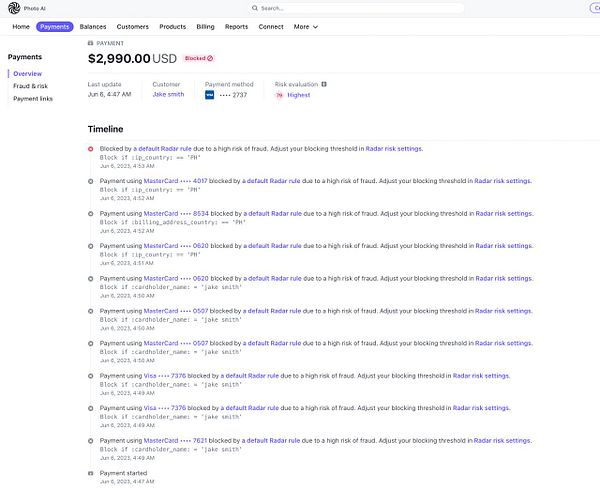
Task: Click timeline marker for MasterCard 7621 entry
Action: click(91, 441)
